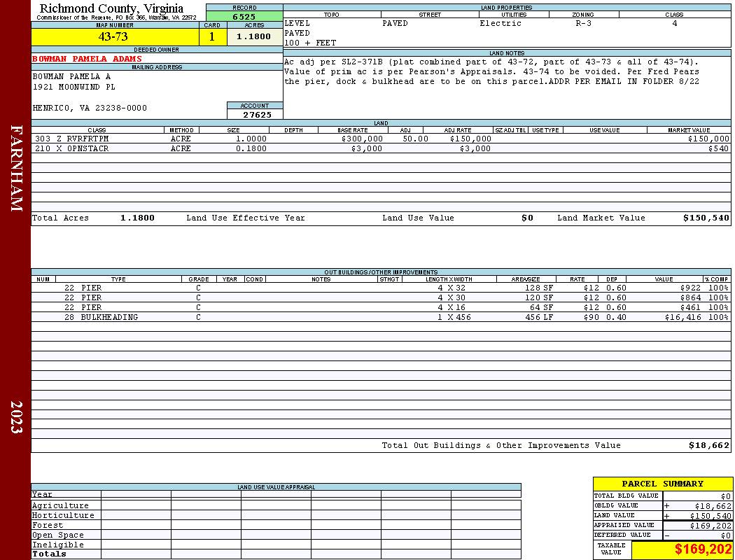
Task: Click the Land Market Value total $150,540
Action: pos(706,218)
